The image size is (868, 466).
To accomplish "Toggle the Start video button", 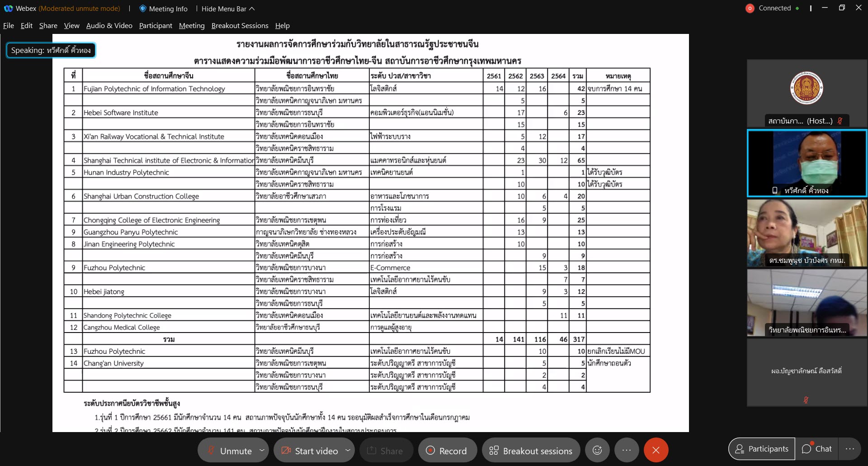I will coord(310,451).
